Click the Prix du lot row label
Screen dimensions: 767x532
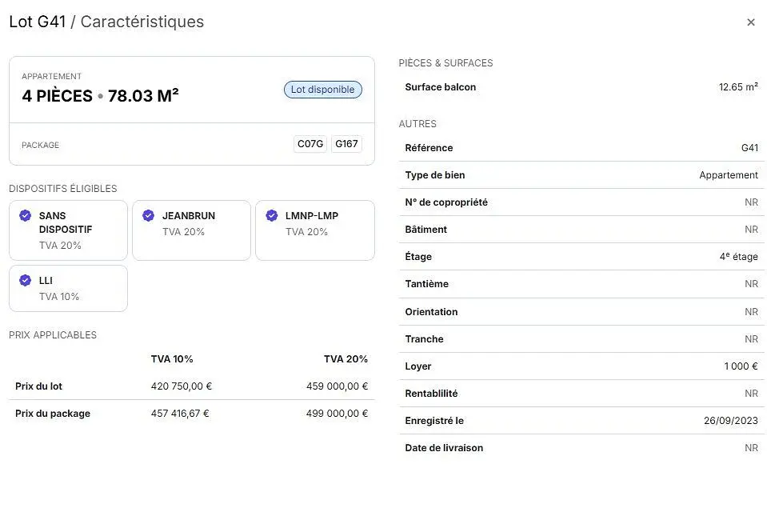point(38,386)
